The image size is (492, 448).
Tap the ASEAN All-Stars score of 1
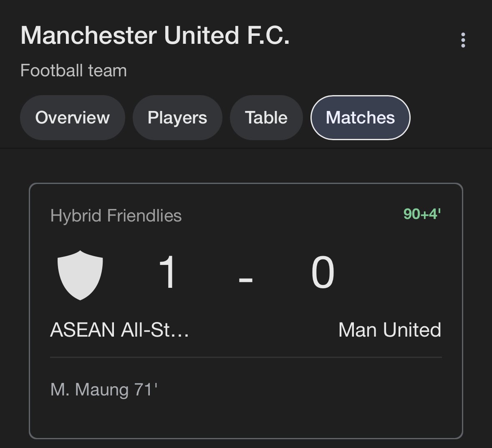167,272
